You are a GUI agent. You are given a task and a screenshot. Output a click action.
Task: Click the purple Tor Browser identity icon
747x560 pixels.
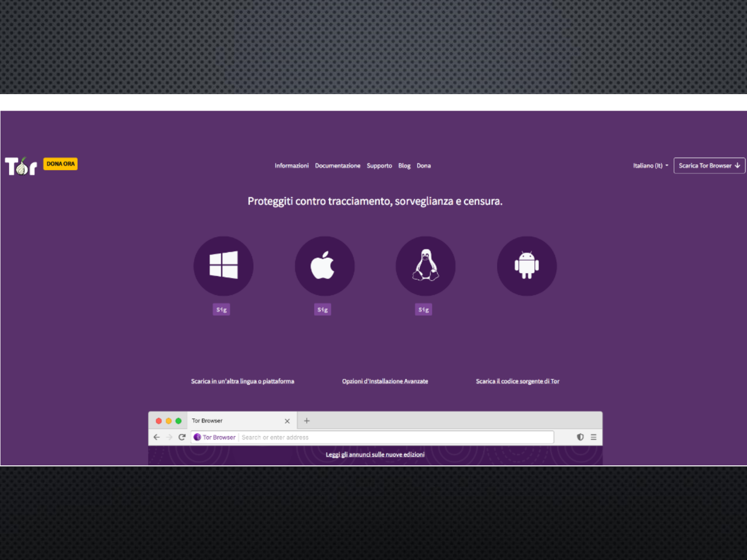click(x=197, y=437)
